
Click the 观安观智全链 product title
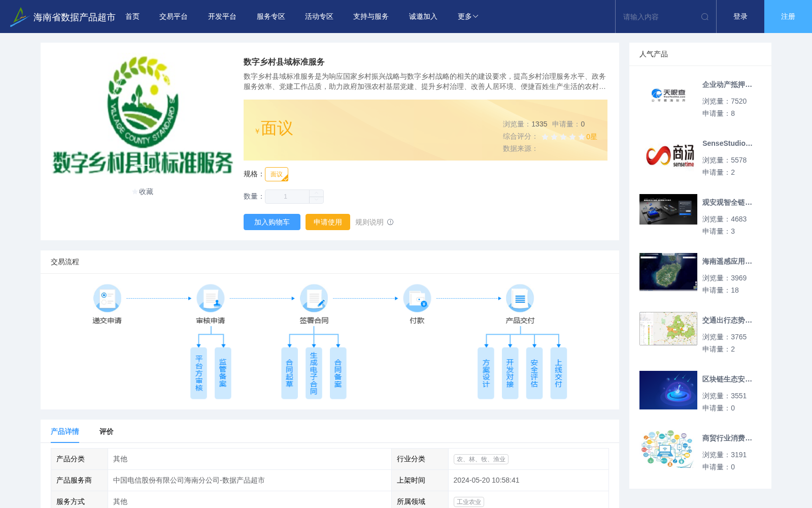[727, 202]
